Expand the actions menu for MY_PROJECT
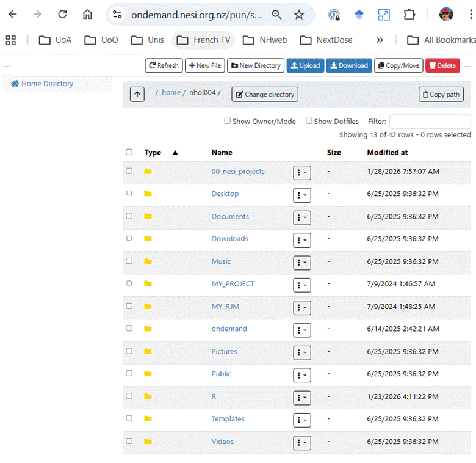The image size is (476, 463). pyautogui.click(x=301, y=285)
